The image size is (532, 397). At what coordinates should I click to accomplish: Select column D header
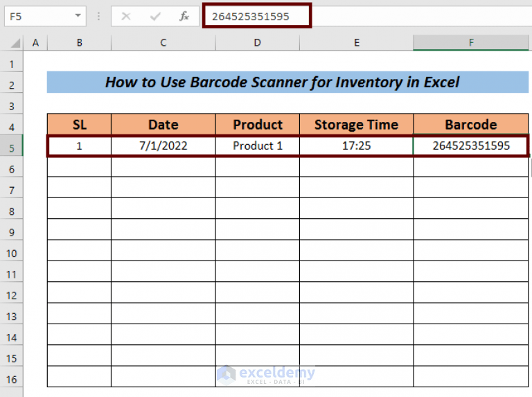(x=258, y=43)
